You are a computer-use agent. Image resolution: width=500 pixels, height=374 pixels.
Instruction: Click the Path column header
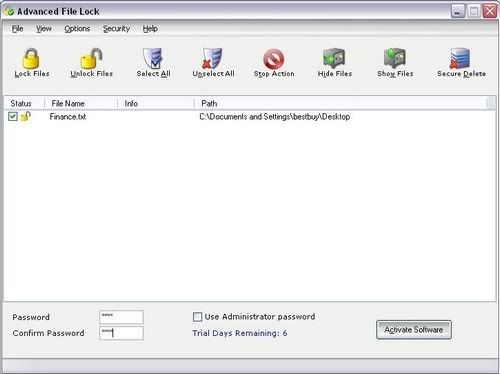tap(340, 103)
